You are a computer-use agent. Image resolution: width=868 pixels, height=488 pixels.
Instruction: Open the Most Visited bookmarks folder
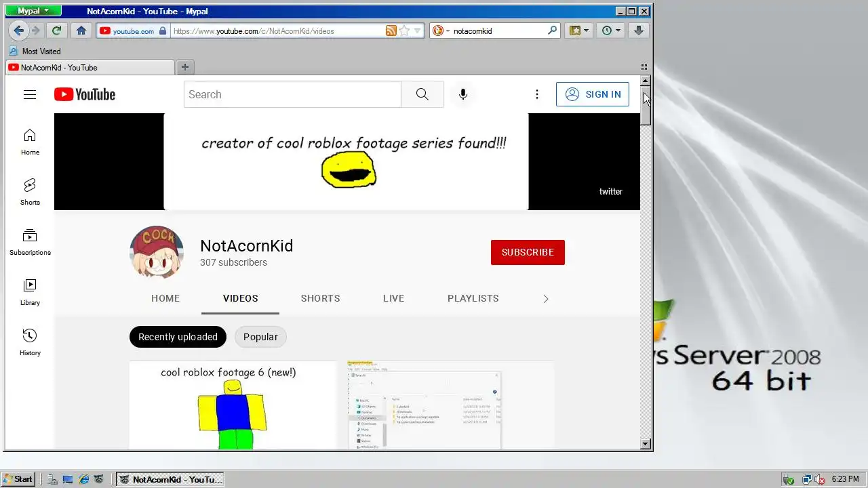(x=35, y=51)
